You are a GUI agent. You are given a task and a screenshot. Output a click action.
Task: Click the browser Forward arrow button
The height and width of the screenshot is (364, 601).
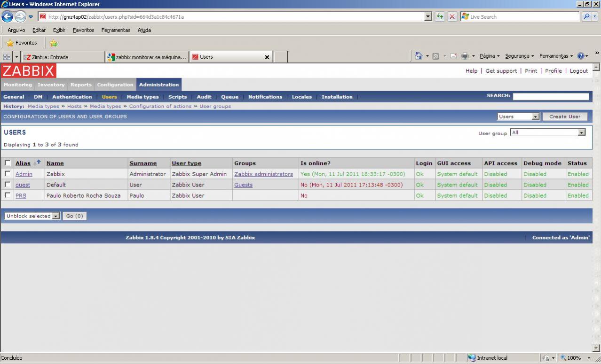pyautogui.click(x=20, y=16)
